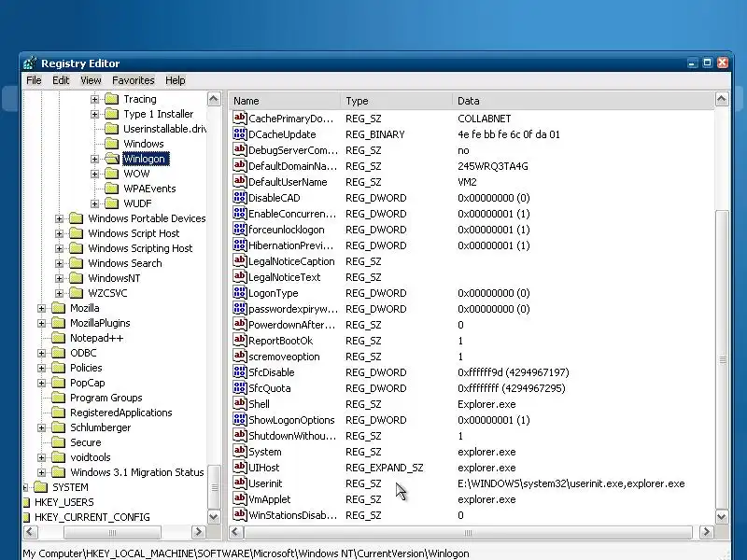Click the DWORD icon next to forceunlocklogon
Screen dimensions: 747x560
pos(240,229)
